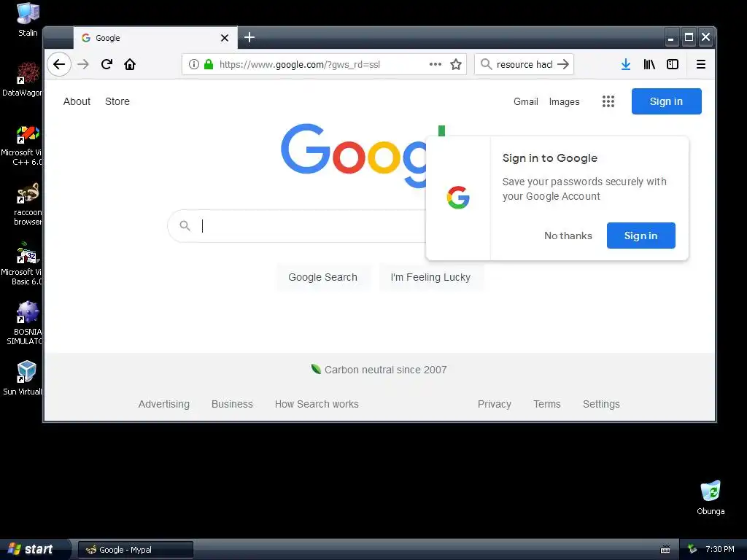Image resolution: width=747 pixels, height=560 pixels.
Task: Focus the 'resource hacl' search box
Action: tap(524, 64)
